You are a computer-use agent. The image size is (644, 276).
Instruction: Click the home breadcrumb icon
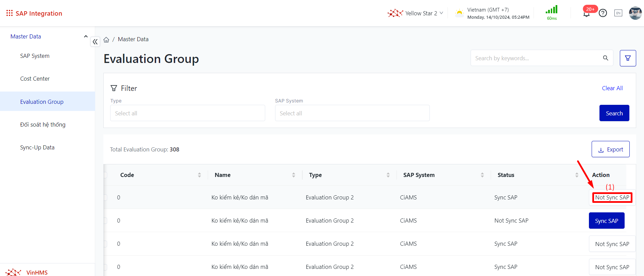106,39
